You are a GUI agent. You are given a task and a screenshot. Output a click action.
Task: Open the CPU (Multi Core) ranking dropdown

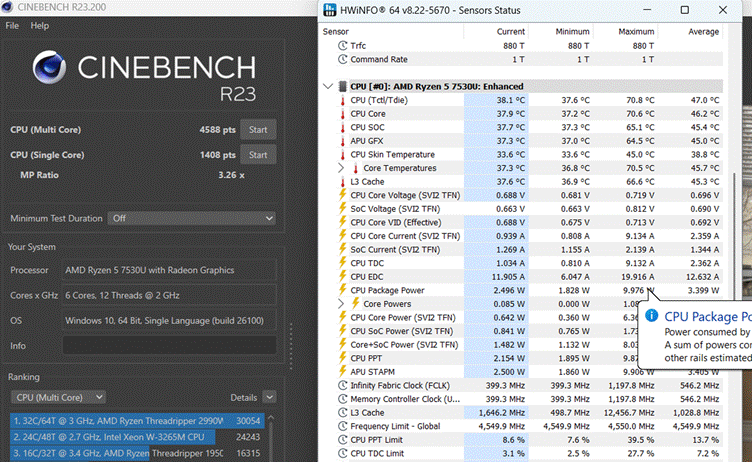click(x=58, y=397)
